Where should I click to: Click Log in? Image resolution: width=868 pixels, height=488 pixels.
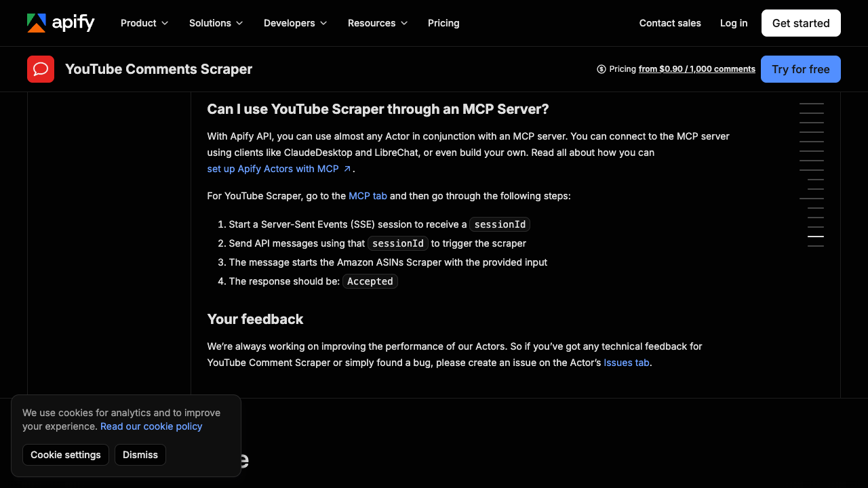734,23
